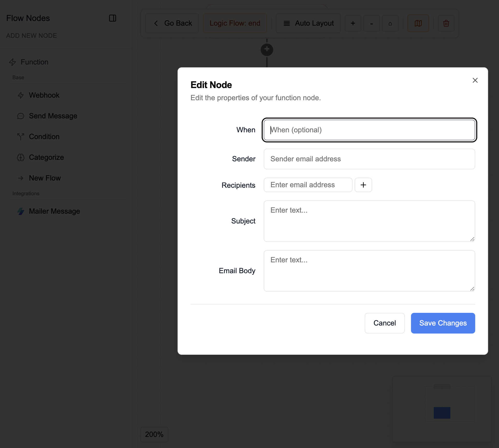499x448 pixels.
Task: Zoom out using the minus toolbar icon
Action: tap(372, 23)
